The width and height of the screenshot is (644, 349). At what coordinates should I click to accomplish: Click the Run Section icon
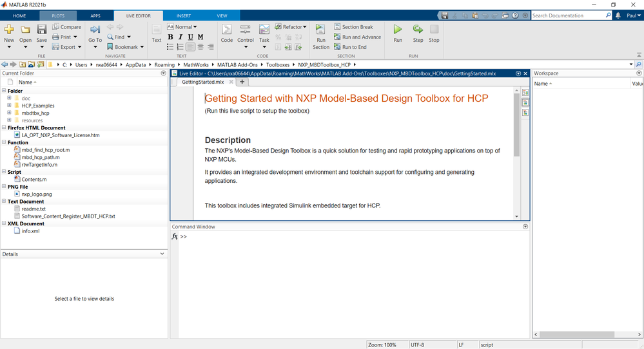point(320,30)
